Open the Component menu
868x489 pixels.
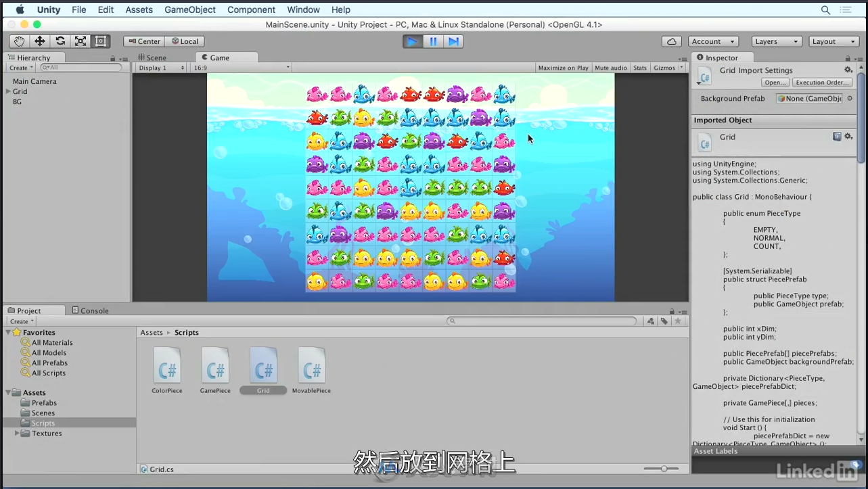pyautogui.click(x=251, y=9)
